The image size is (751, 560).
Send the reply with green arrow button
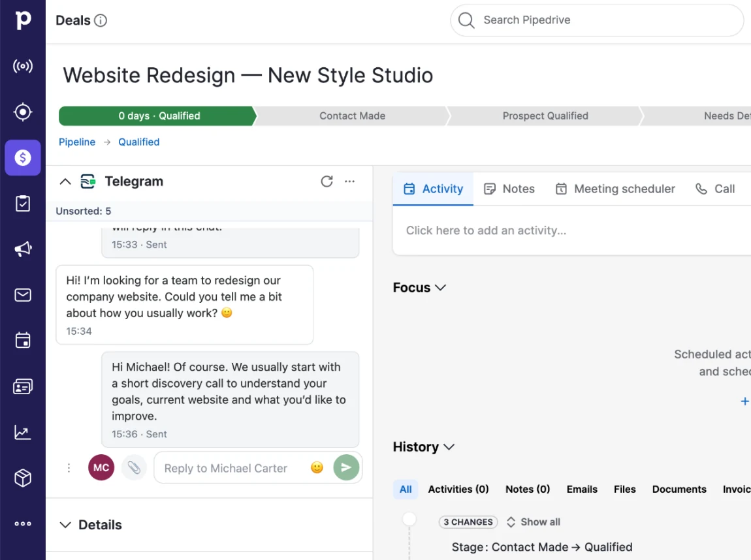346,467
